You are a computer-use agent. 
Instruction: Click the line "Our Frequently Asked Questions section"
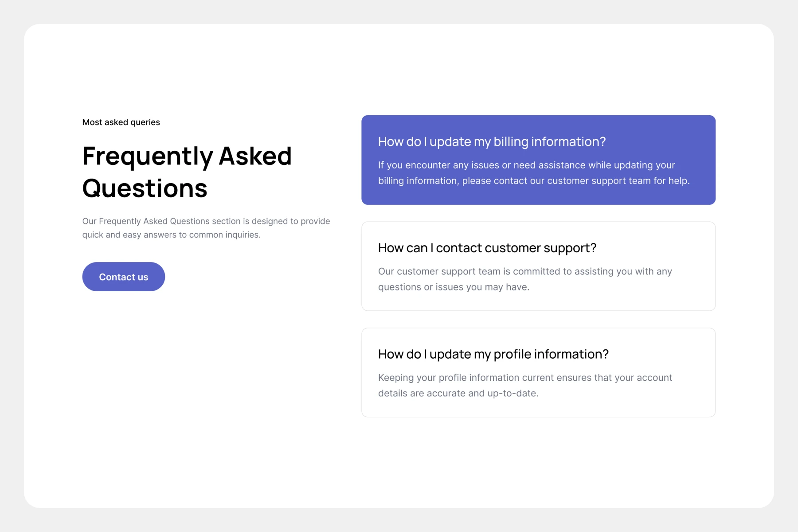(x=206, y=221)
